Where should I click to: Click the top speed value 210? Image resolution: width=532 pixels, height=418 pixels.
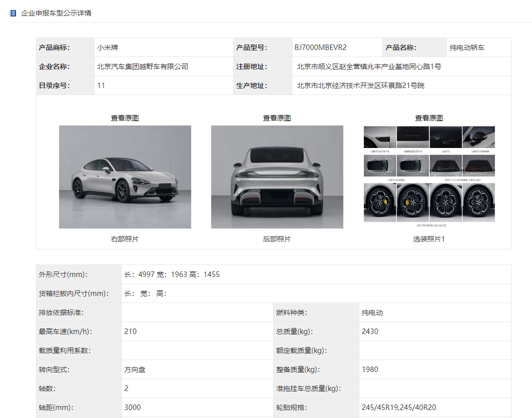(130, 331)
